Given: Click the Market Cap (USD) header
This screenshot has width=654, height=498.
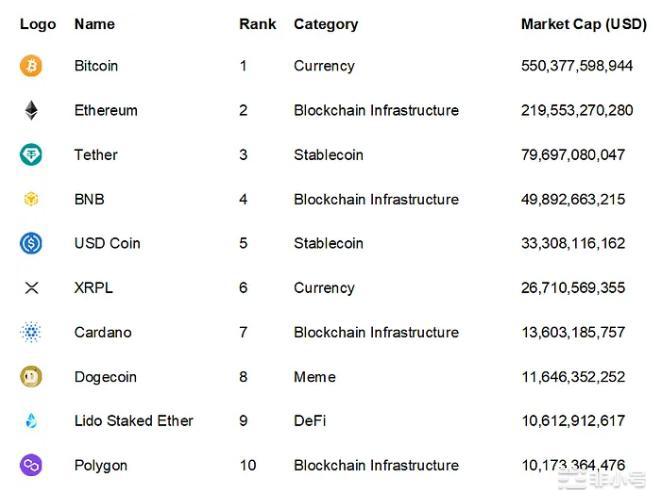Looking at the screenshot, I should [584, 24].
